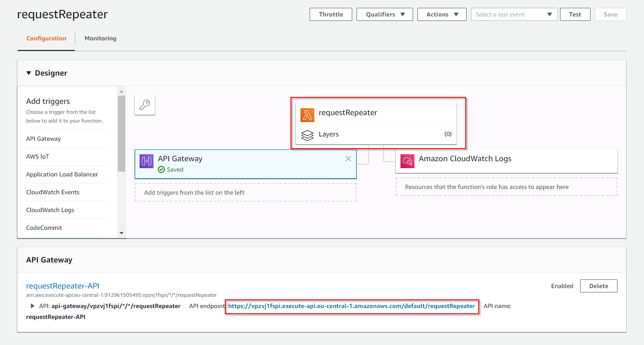The image size is (644, 345).
Task: Open the Layers section of the function
Action: [x=328, y=134]
